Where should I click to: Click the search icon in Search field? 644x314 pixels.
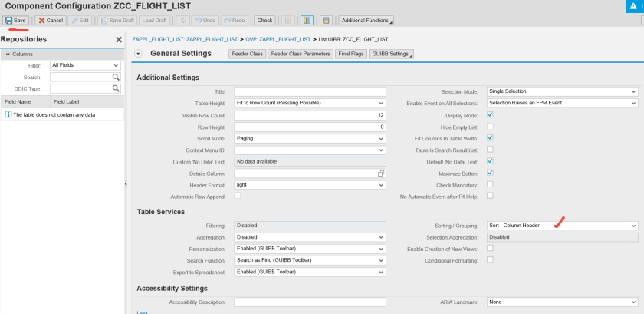[x=117, y=78]
